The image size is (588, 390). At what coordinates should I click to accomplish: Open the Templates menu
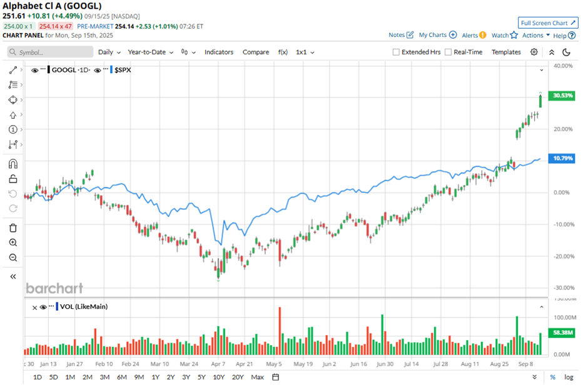pyautogui.click(x=506, y=52)
